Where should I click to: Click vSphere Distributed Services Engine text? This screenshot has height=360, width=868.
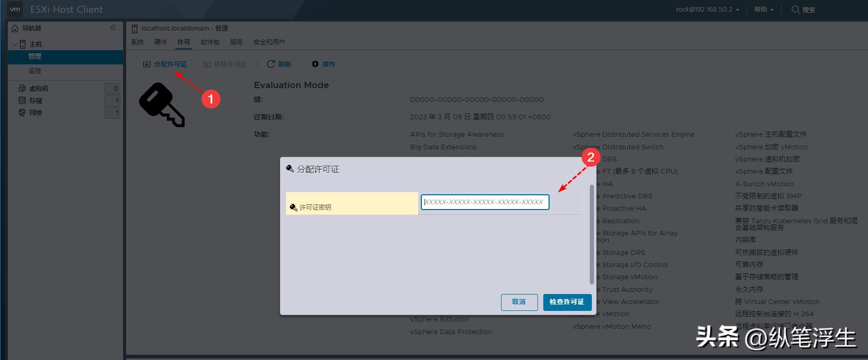click(x=634, y=135)
